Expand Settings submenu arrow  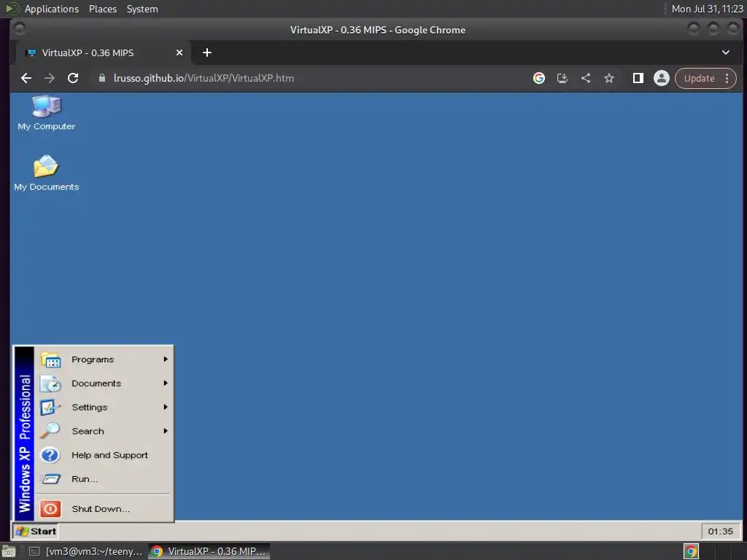coord(166,407)
